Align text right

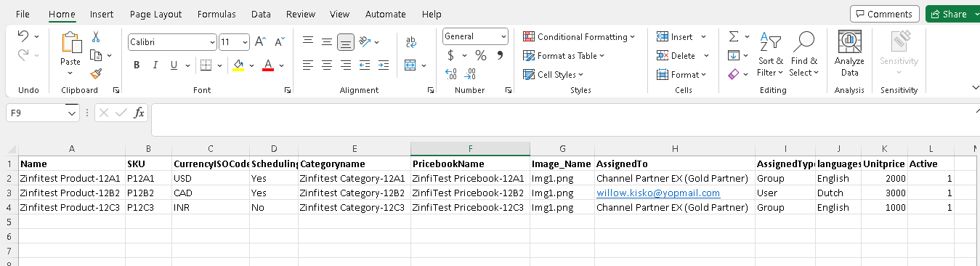coord(346,65)
